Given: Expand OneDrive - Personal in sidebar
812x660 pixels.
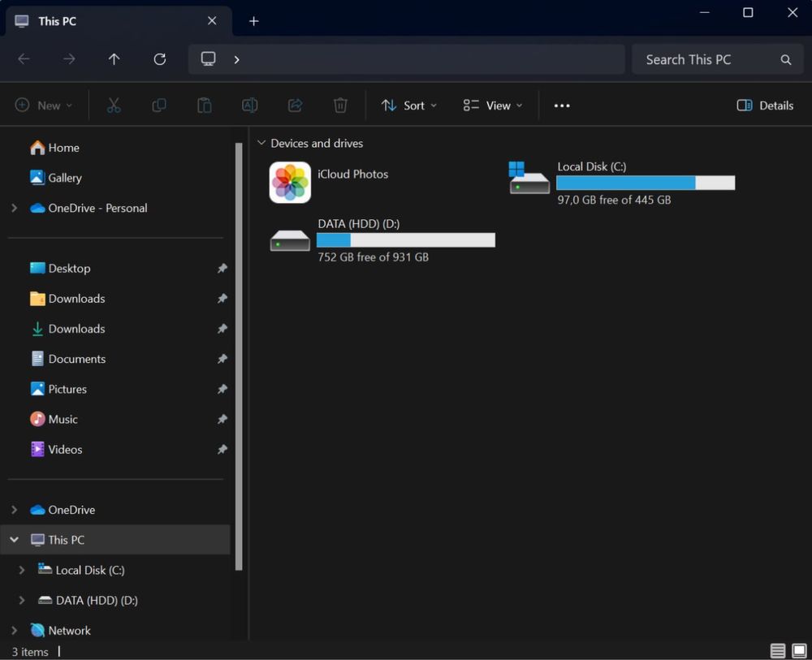Looking at the screenshot, I should [15, 208].
